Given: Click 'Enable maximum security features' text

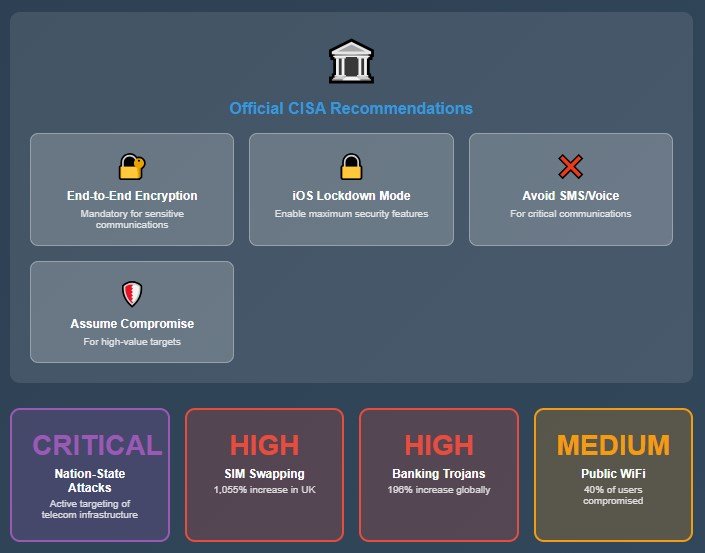Looking at the screenshot, I should tap(351, 214).
